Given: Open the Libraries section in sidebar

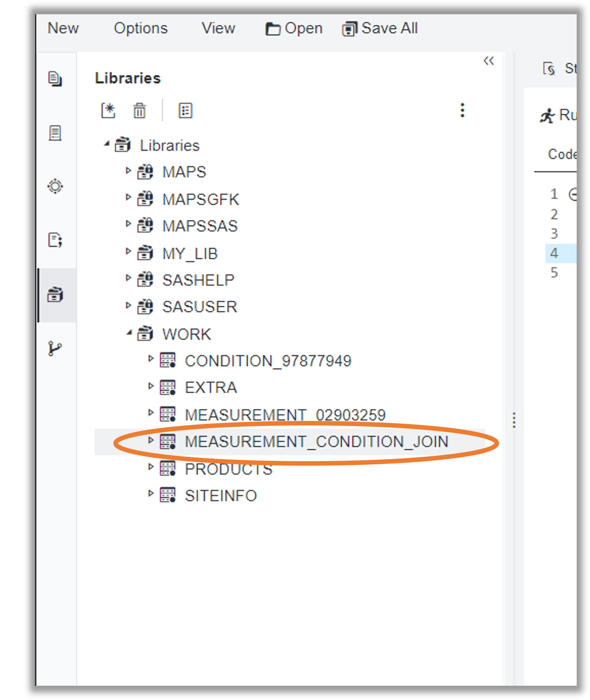Looking at the screenshot, I should [x=55, y=295].
